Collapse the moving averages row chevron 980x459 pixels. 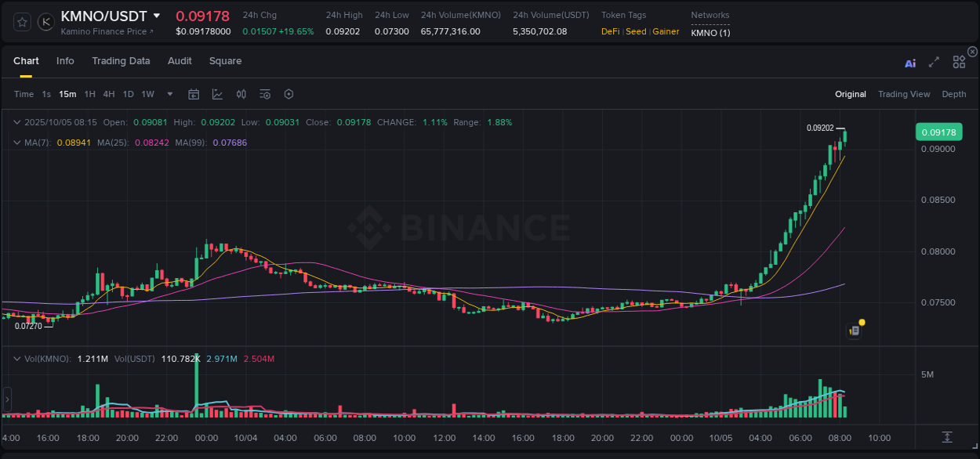click(x=17, y=143)
